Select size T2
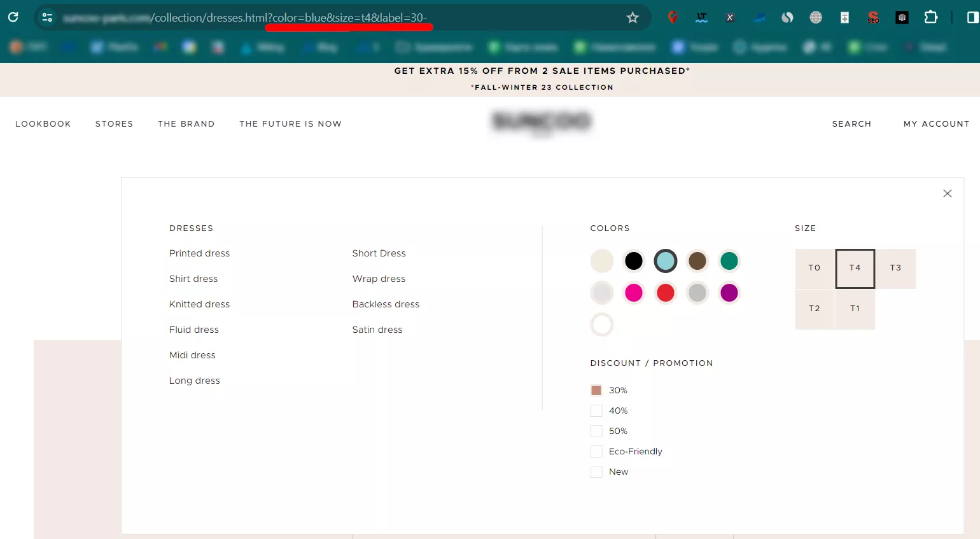980x539 pixels. 815,309
